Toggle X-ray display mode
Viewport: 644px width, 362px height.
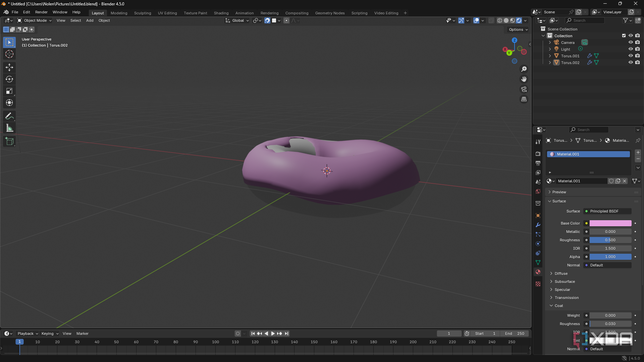(x=491, y=20)
